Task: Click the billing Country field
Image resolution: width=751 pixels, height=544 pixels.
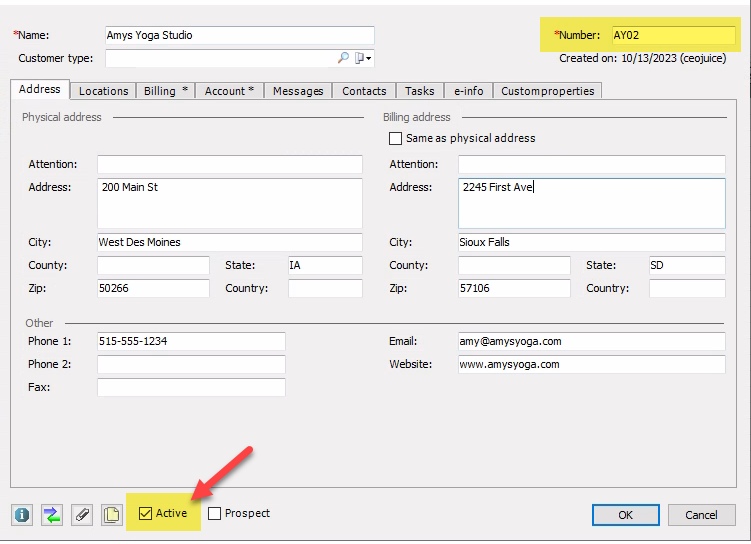Action: coord(687,288)
